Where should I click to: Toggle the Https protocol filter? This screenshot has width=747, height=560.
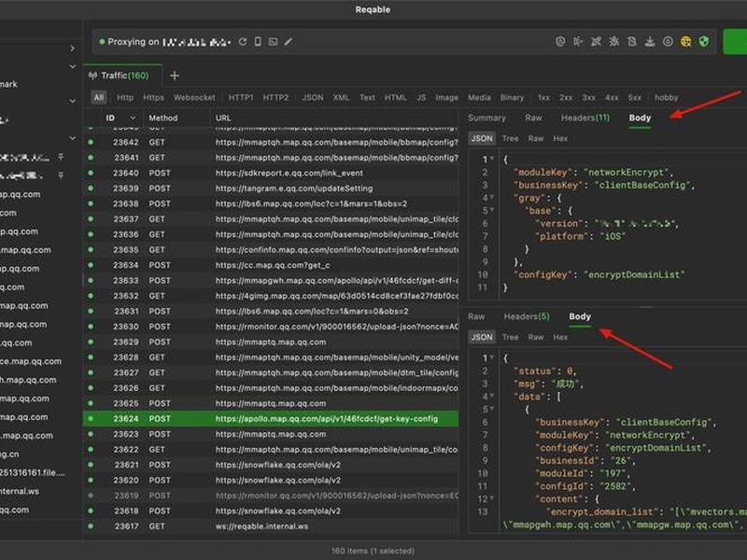[x=153, y=97]
